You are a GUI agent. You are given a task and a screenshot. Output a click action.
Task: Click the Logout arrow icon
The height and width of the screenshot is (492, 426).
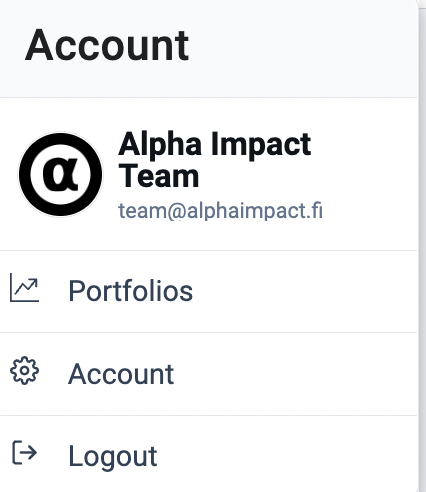point(24,452)
